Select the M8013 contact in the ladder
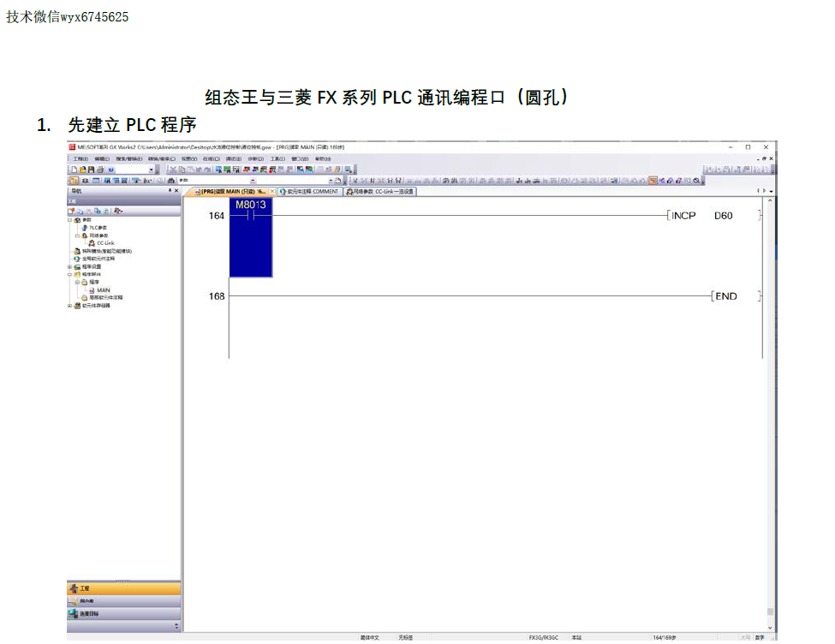 (251, 216)
